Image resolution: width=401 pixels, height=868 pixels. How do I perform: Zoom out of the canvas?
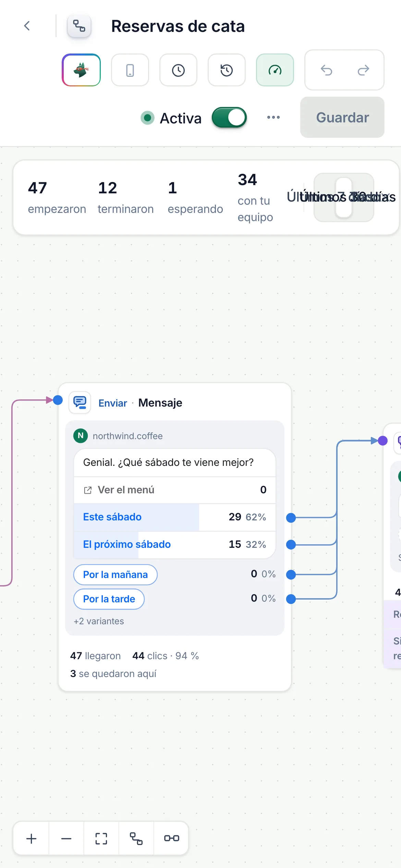[66, 839]
